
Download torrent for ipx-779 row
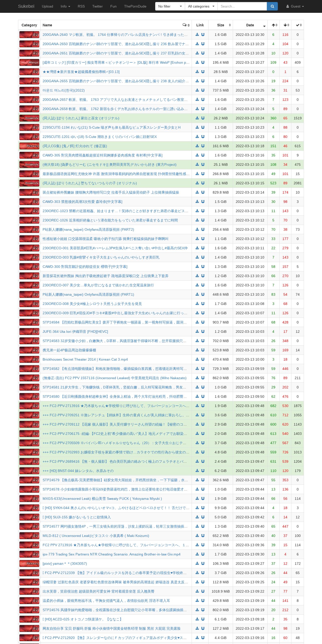click(x=197, y=554)
